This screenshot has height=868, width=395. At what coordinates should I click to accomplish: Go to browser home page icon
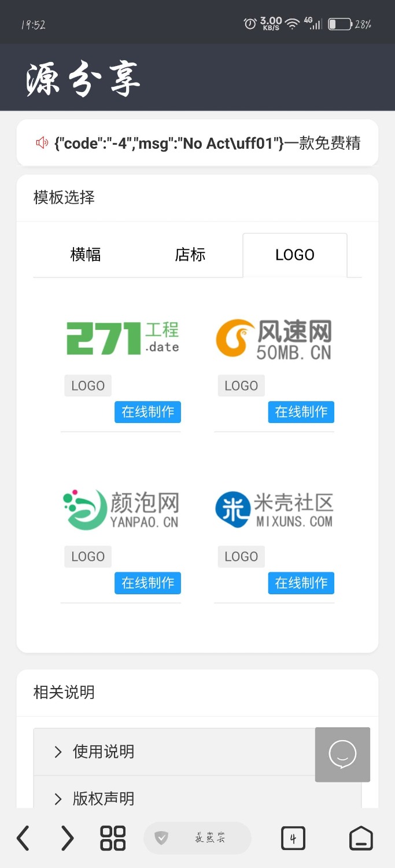[361, 838]
